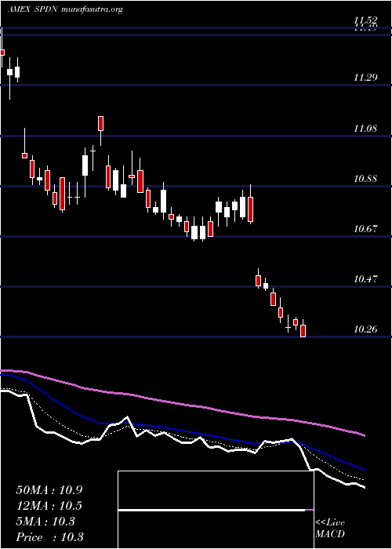Click the 10.47 price level label
Viewport: 392px width, 549px height.
pos(365,279)
